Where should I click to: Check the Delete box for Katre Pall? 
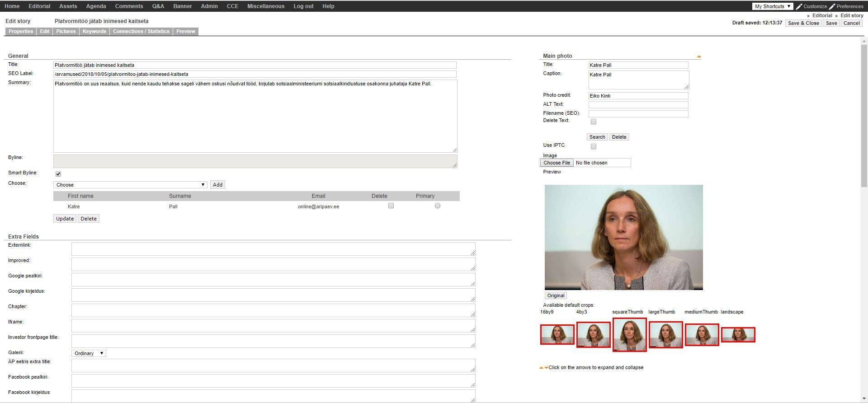[391, 206]
